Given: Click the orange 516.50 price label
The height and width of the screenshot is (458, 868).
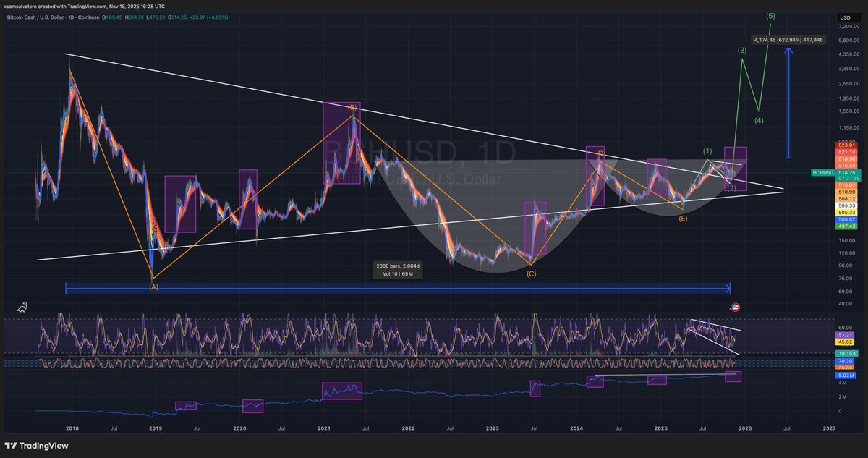Looking at the screenshot, I should 846,165.
